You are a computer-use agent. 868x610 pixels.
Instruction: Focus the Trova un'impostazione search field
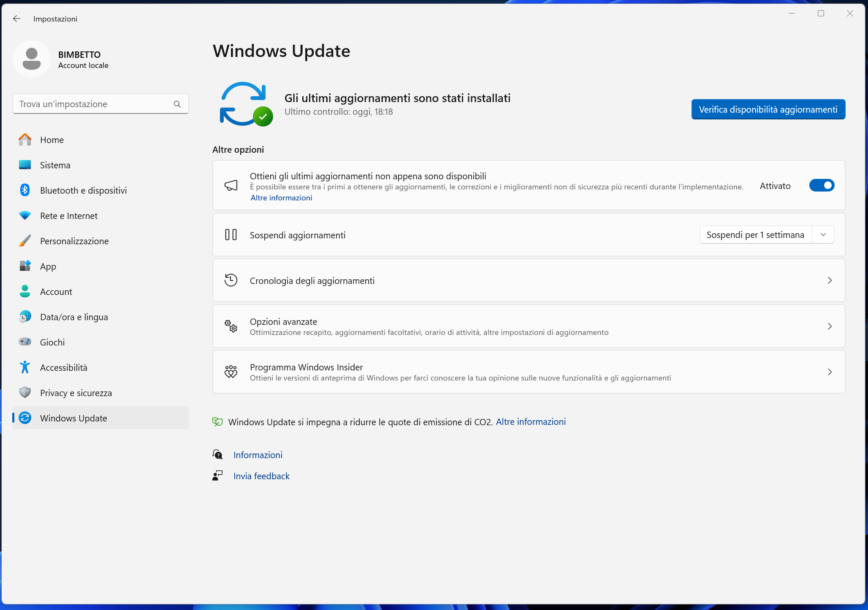point(100,104)
